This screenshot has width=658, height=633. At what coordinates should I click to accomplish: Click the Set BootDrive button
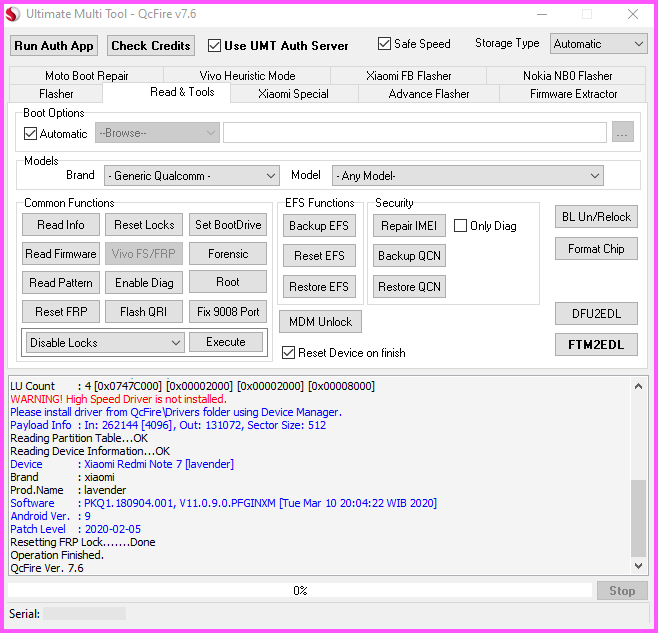(228, 225)
